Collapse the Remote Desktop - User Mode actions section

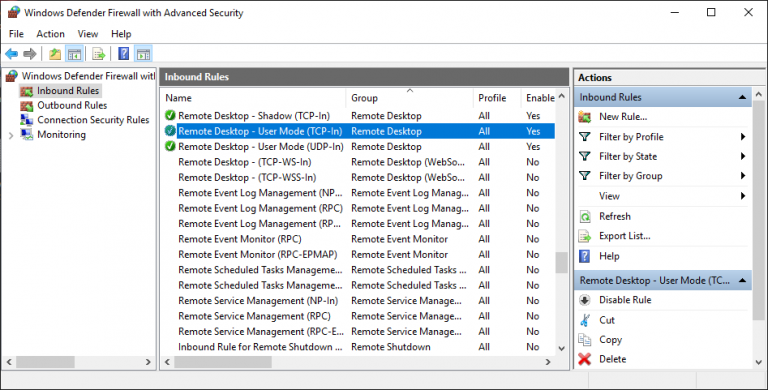click(743, 280)
